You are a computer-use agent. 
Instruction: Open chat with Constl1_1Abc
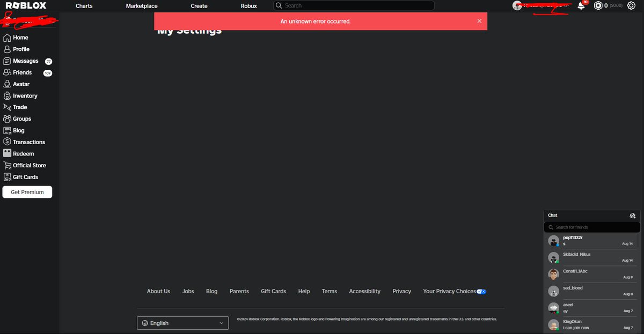click(592, 274)
